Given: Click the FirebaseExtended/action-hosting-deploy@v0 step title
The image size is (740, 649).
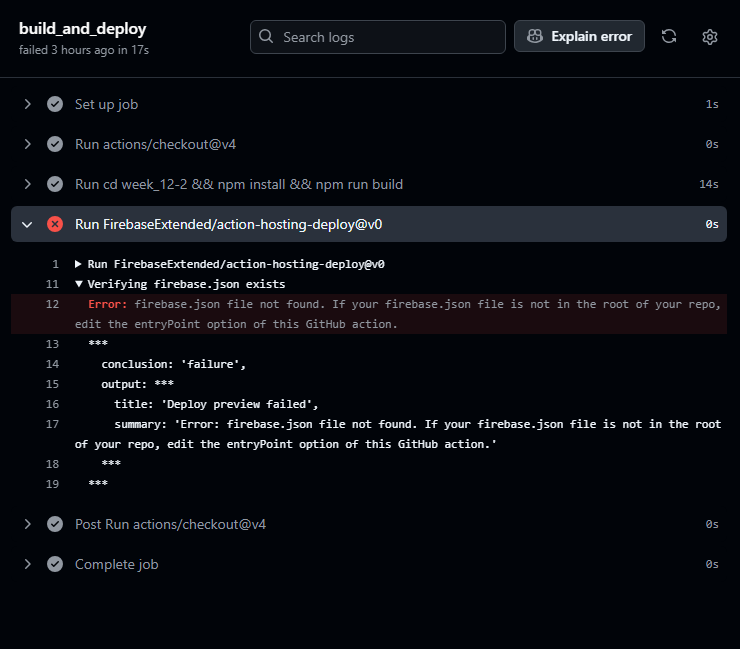Looking at the screenshot, I should pos(228,224).
